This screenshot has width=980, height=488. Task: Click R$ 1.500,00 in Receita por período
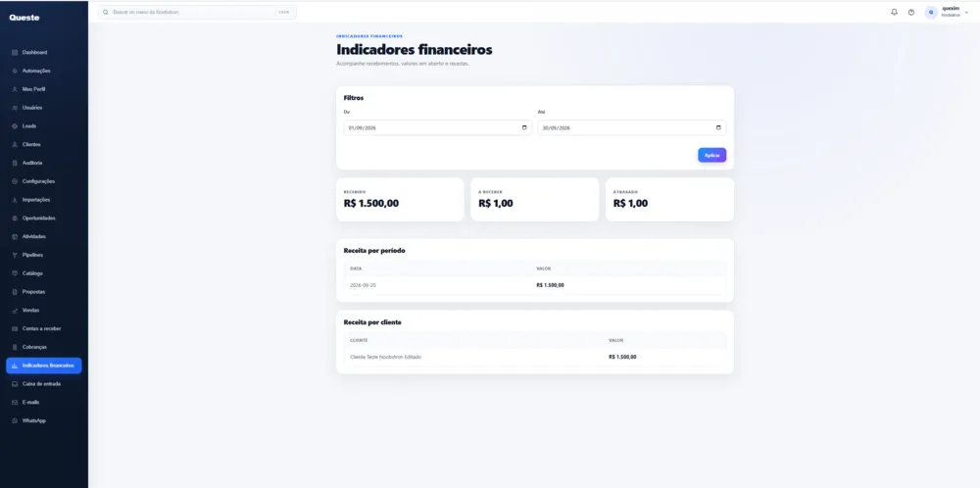(550, 285)
